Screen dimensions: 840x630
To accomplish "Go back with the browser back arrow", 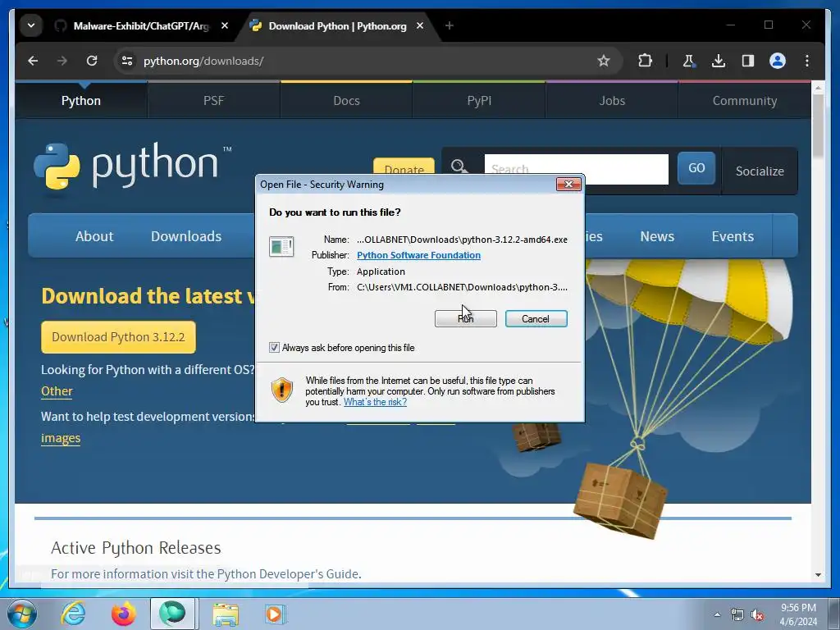I will 33,61.
